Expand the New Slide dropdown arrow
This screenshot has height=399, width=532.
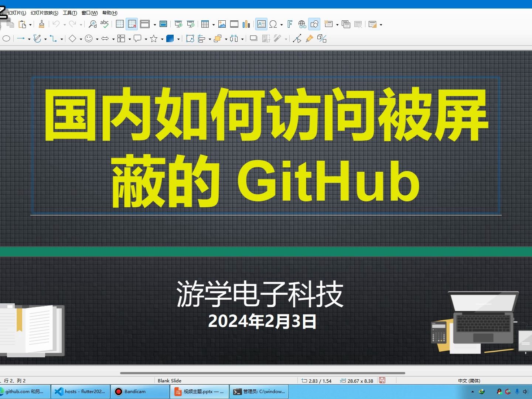(x=337, y=25)
